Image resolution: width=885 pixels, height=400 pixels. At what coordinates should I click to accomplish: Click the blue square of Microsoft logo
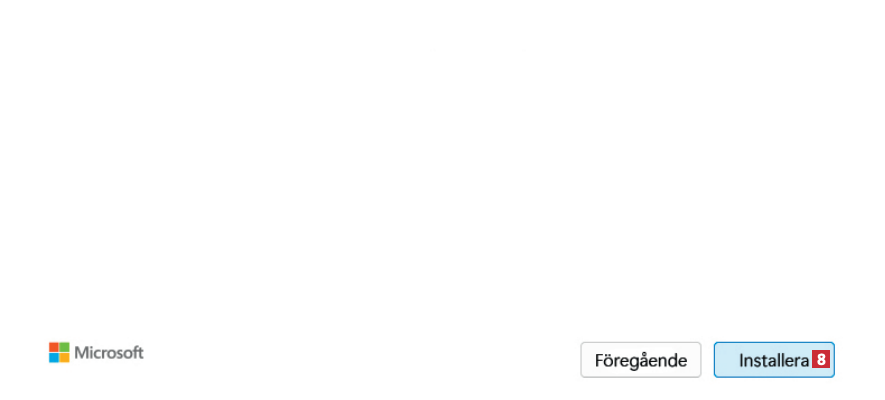(x=54, y=358)
